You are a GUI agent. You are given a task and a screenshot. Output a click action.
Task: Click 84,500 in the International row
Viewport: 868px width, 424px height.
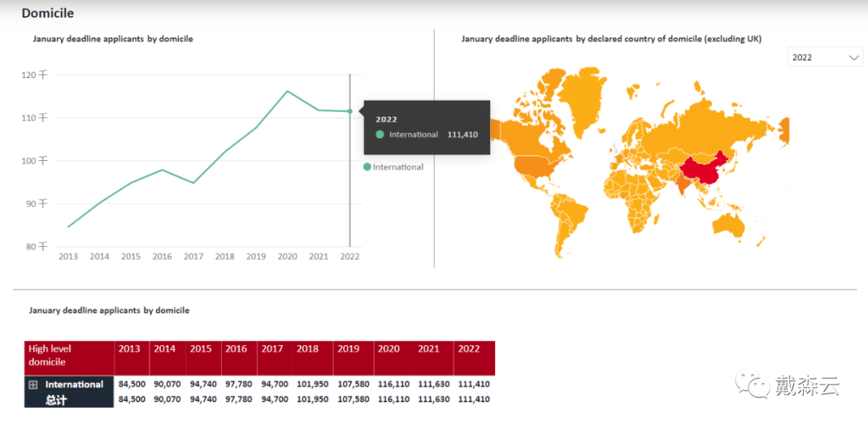click(132, 384)
